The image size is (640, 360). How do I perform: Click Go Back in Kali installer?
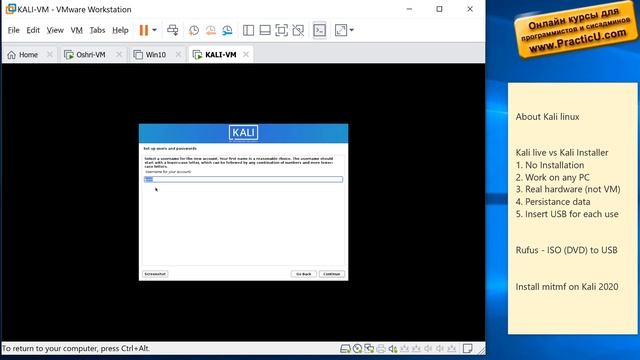click(x=304, y=274)
